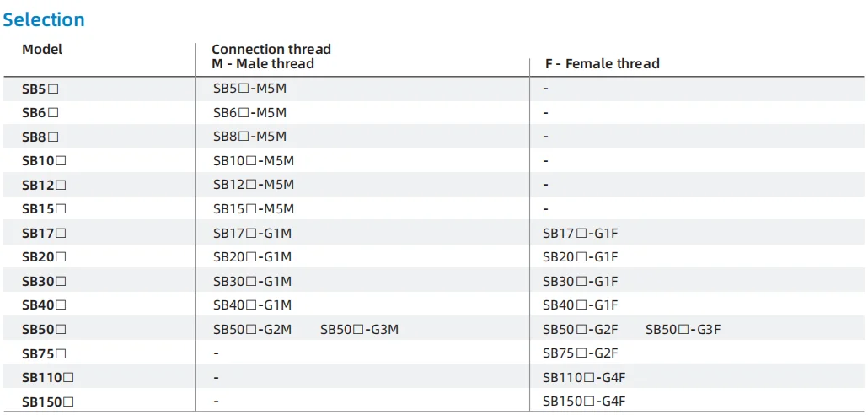Click the SB75□-G2F part number
868x415 pixels.
click(580, 353)
